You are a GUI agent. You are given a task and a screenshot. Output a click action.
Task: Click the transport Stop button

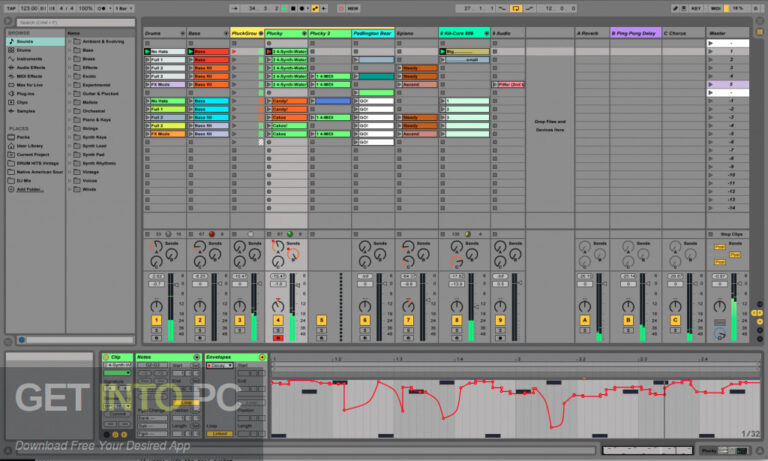(293, 8)
